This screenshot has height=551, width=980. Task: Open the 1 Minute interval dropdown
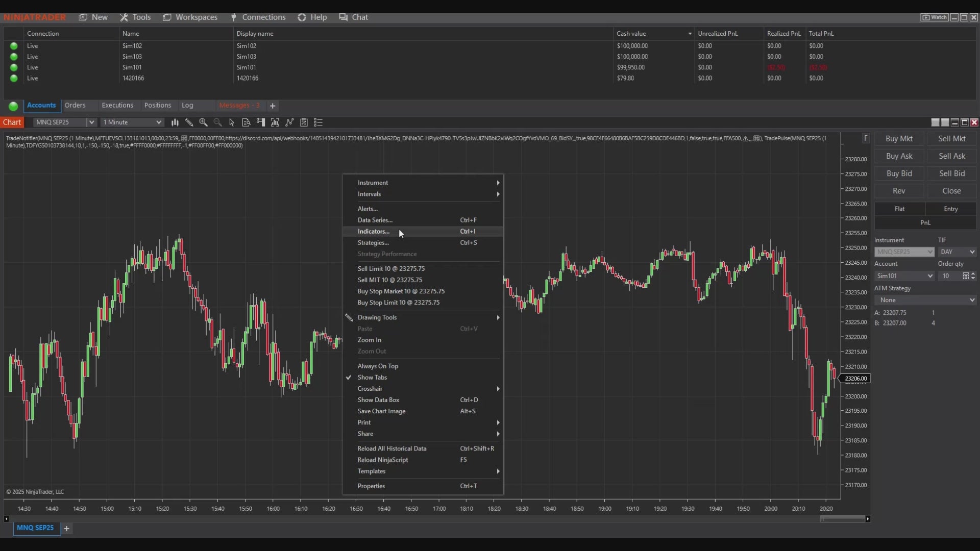(x=132, y=122)
